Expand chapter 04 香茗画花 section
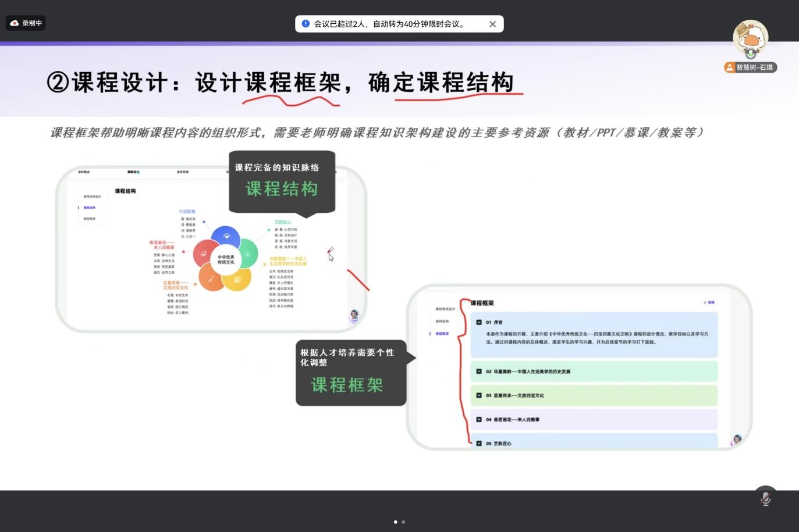799x532 pixels. (x=479, y=419)
